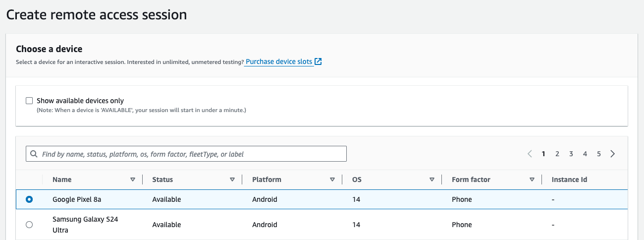The height and width of the screenshot is (240, 644).
Task: Jump to page 4 of devices
Action: (585, 154)
